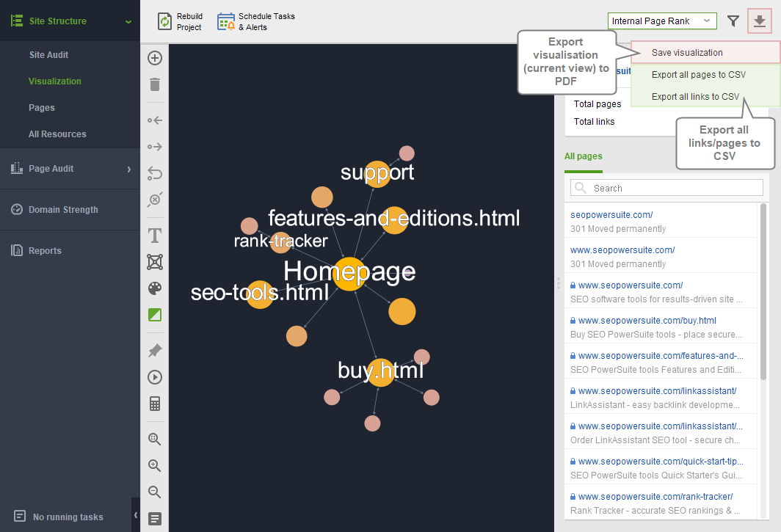Click the notes list icon in toolbar
The height and width of the screenshot is (532, 781).
click(155, 519)
